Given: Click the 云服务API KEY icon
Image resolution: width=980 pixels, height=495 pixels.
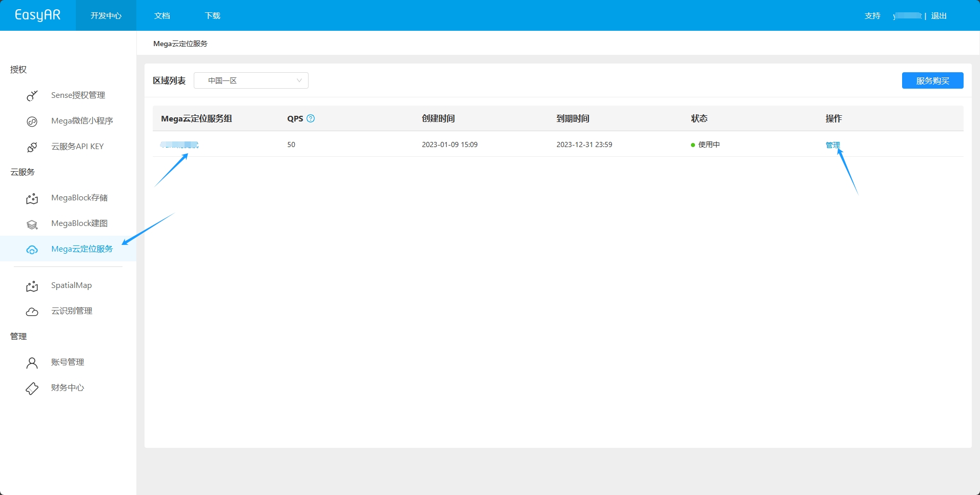Looking at the screenshot, I should point(32,147).
